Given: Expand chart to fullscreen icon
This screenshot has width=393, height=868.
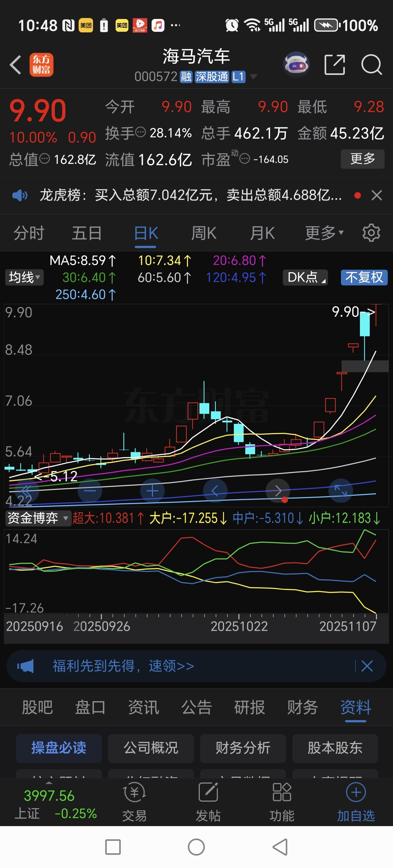Looking at the screenshot, I should click(341, 491).
